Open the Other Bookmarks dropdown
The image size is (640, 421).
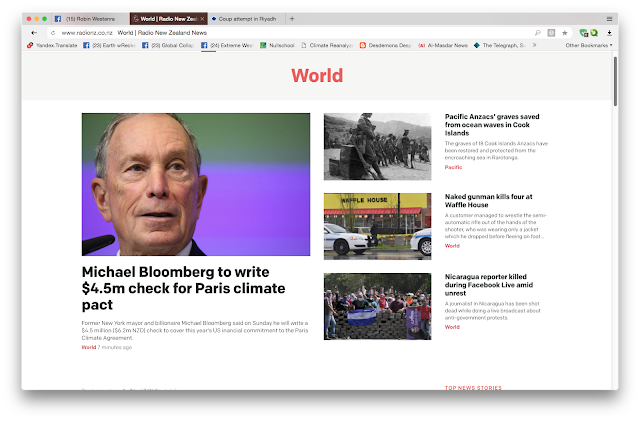click(589, 45)
